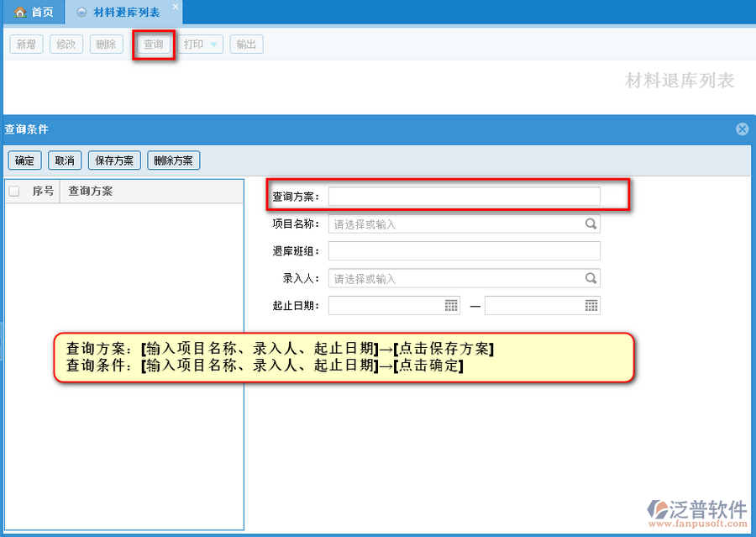Click the 查询 toolbar button
The image size is (756, 537).
click(154, 45)
